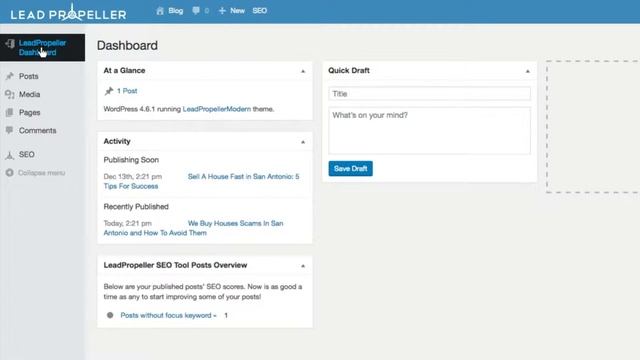
Task: Go to Comments in the sidebar
Action: click(38, 131)
